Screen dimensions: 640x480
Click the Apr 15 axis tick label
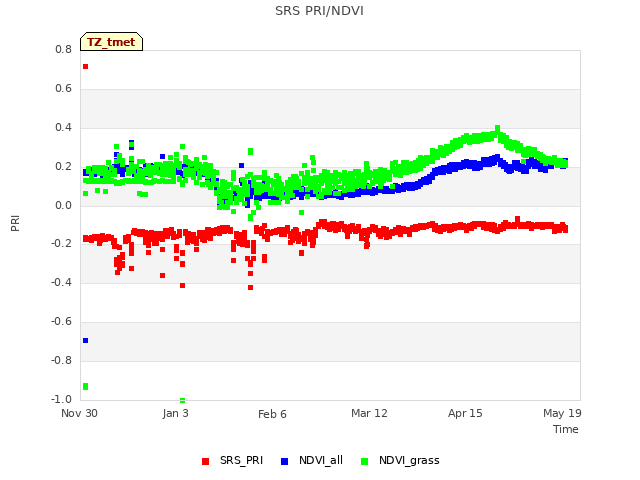465,413
